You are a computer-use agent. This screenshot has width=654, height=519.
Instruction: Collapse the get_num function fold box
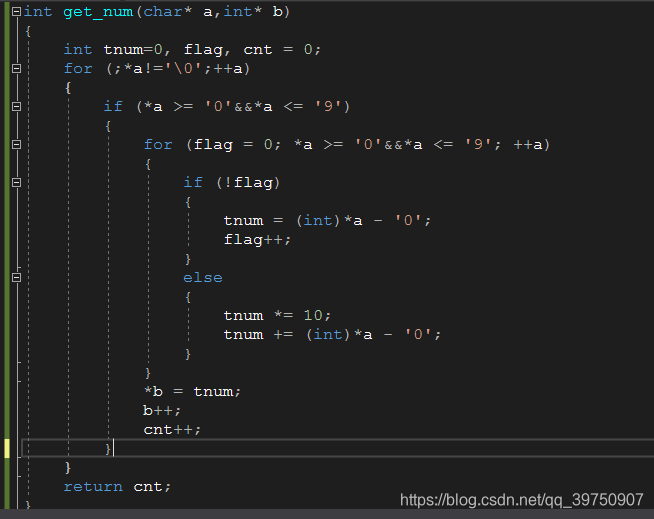tap(16, 12)
